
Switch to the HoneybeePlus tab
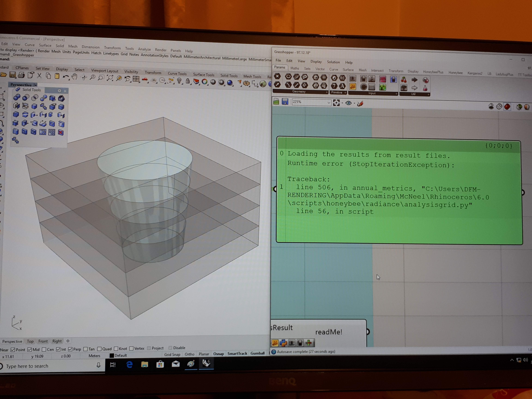tap(433, 72)
